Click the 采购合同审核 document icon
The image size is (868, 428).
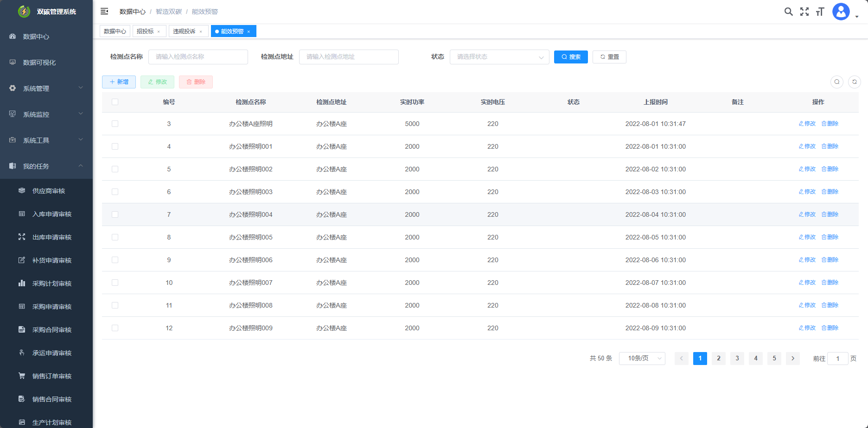click(x=22, y=329)
